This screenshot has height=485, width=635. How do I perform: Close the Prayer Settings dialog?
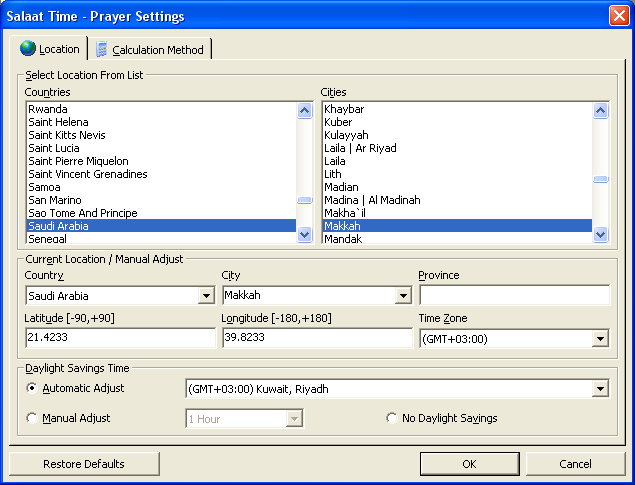coord(618,16)
